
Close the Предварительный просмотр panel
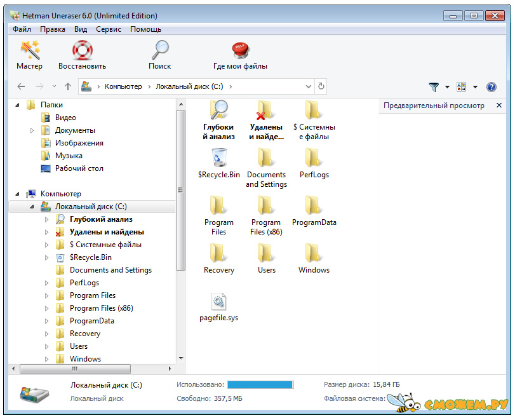(499, 105)
